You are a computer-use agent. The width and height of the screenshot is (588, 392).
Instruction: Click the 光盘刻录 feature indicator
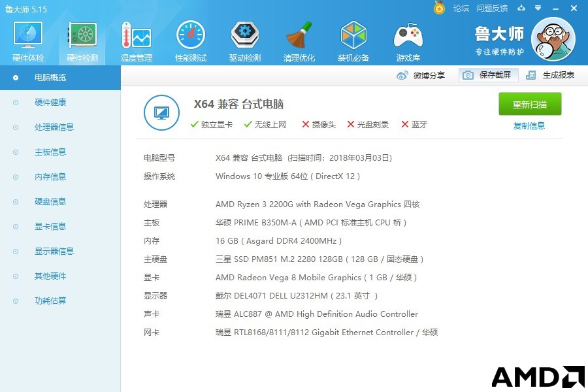pyautogui.click(x=368, y=125)
